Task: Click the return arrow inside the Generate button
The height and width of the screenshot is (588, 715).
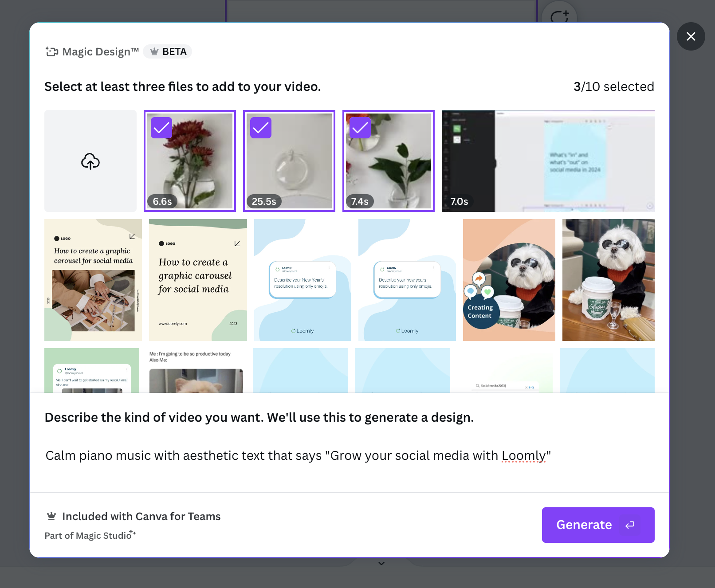Action: coord(630,525)
